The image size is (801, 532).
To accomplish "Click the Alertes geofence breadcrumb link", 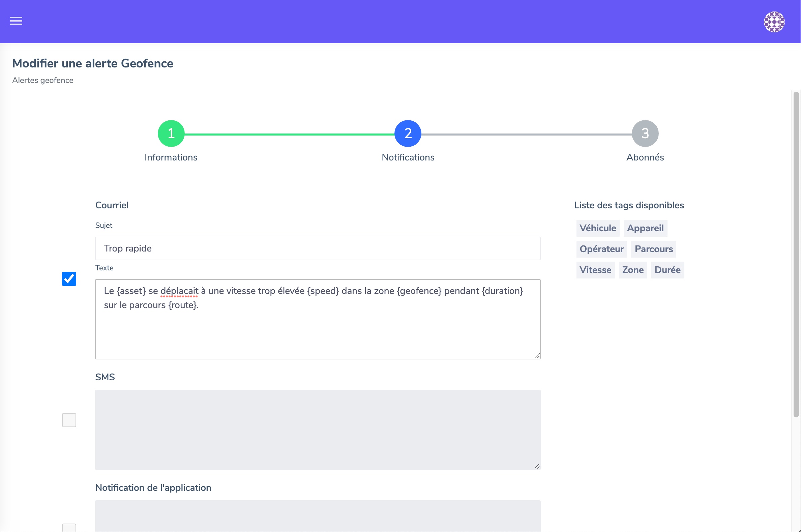I will point(43,80).
